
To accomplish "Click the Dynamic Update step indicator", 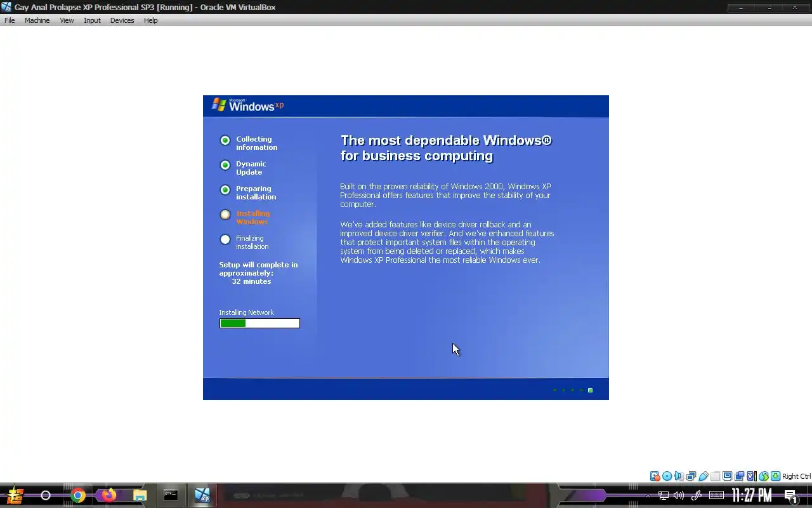I will (x=225, y=165).
